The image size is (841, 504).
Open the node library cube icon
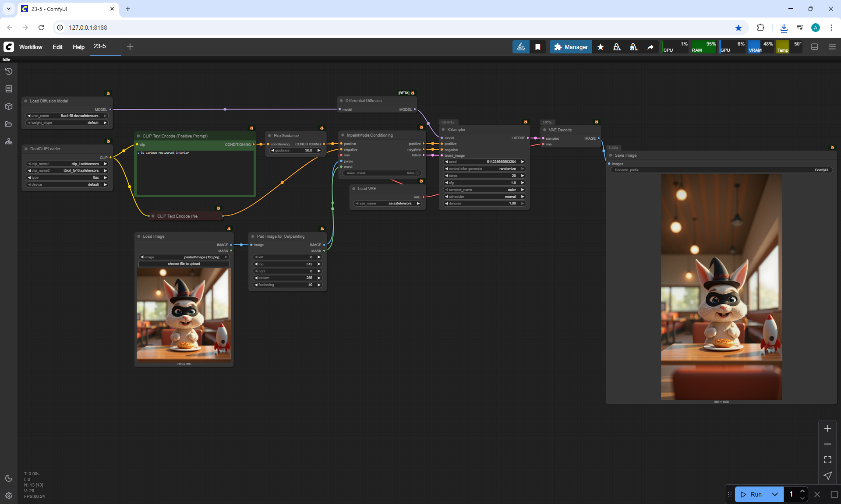pyautogui.click(x=9, y=106)
